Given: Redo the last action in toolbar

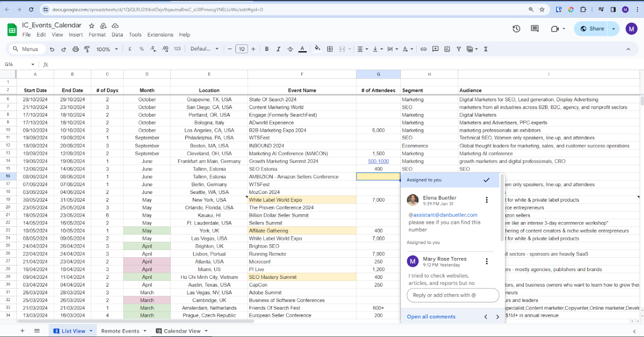Looking at the screenshot, I should tap(64, 49).
